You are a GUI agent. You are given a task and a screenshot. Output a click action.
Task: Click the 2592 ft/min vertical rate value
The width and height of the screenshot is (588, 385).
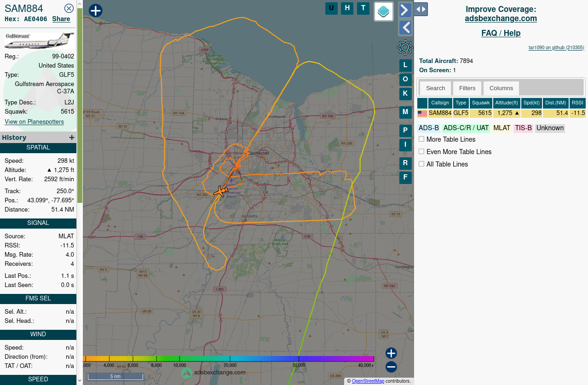(59, 179)
